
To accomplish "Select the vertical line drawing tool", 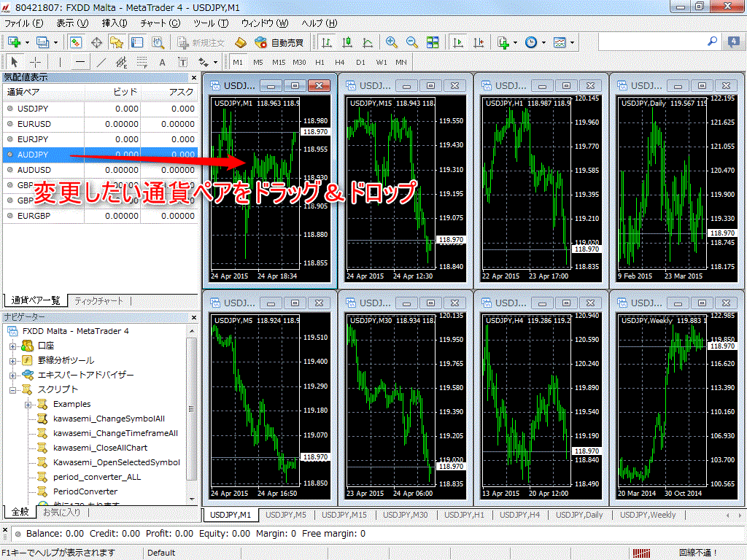I will [60, 62].
